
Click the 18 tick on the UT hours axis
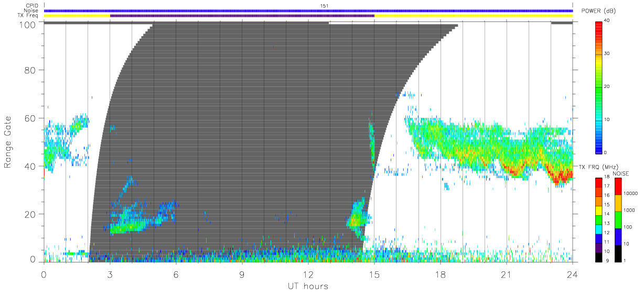click(x=441, y=273)
